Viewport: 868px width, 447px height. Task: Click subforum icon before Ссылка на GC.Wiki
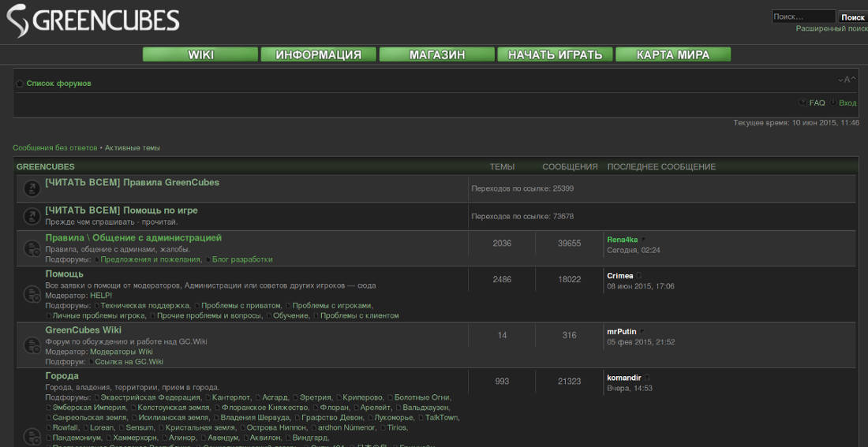coord(92,362)
